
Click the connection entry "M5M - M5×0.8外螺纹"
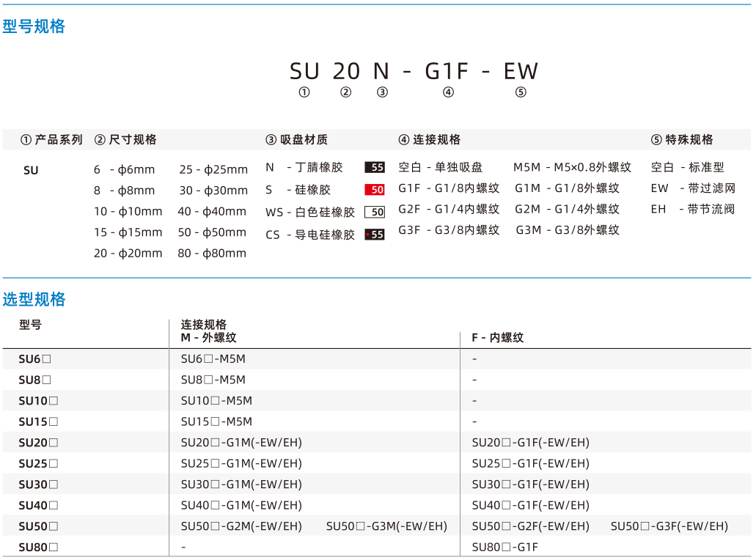(572, 167)
